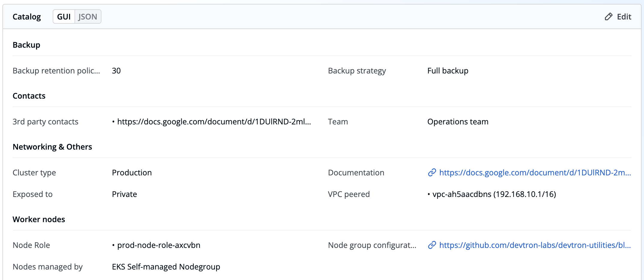
Task: Select the Full backup value
Action: (448, 71)
